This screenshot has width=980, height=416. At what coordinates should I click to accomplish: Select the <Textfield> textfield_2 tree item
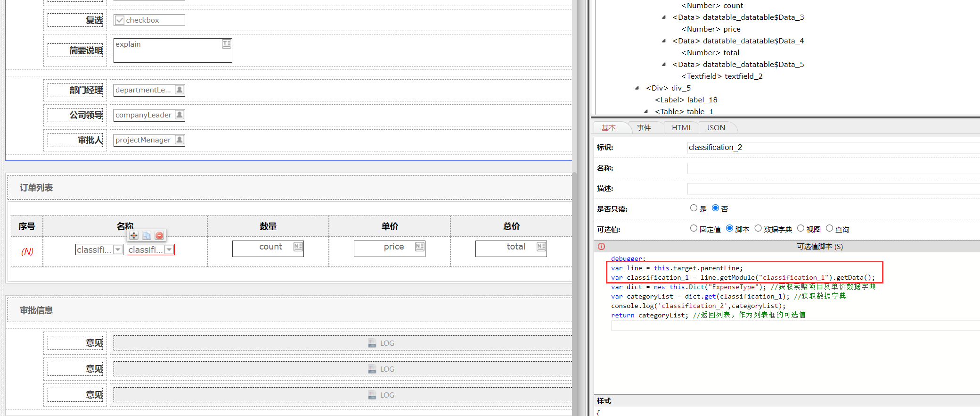722,76
